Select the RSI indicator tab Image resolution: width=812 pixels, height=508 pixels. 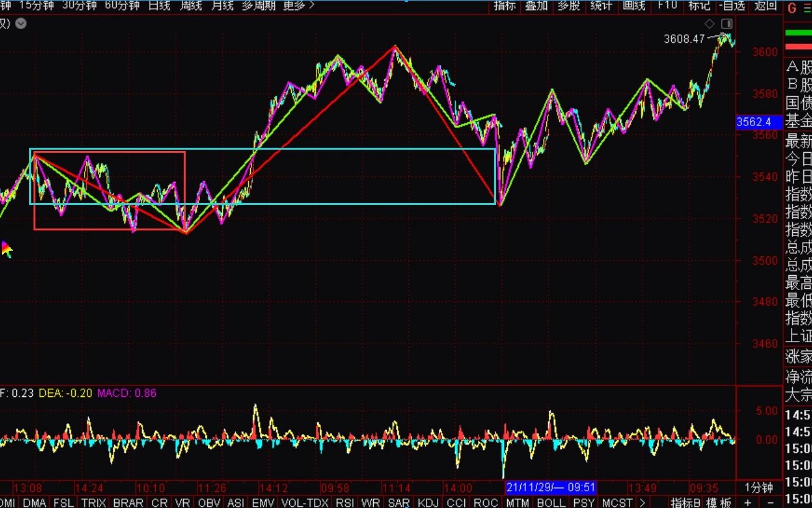(345, 502)
